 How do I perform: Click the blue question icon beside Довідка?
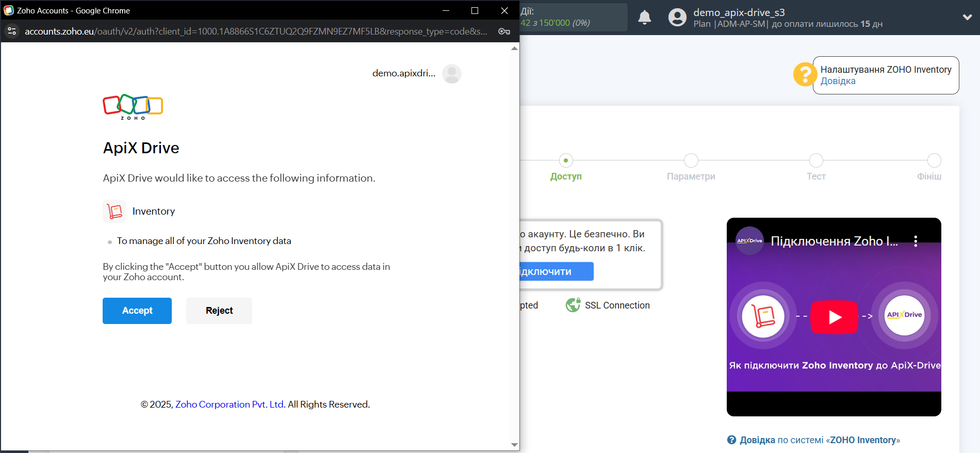[732, 440]
